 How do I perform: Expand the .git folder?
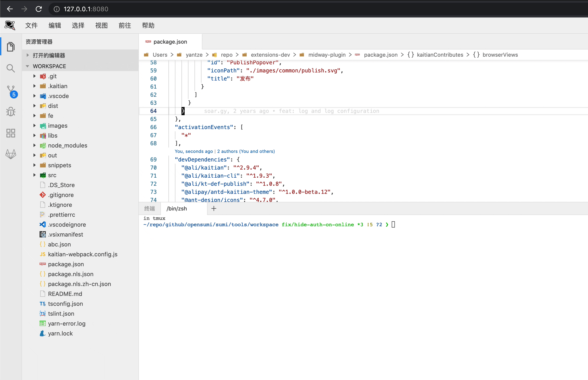[x=34, y=76]
